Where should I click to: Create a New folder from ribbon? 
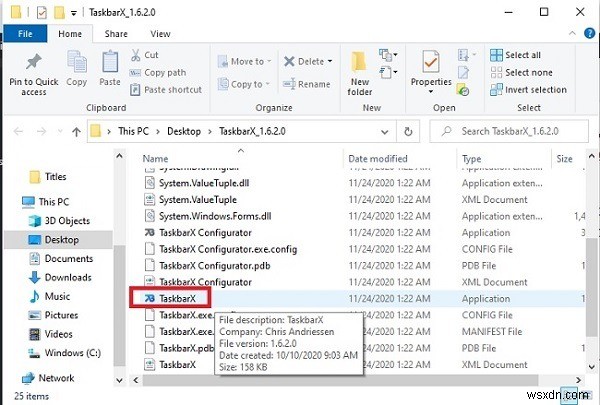(360, 73)
